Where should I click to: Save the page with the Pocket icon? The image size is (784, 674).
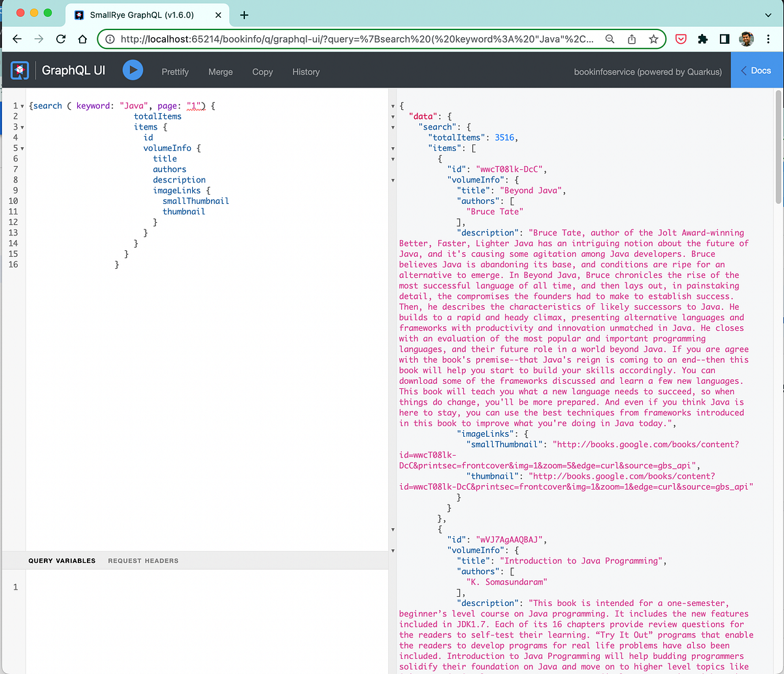(x=681, y=39)
